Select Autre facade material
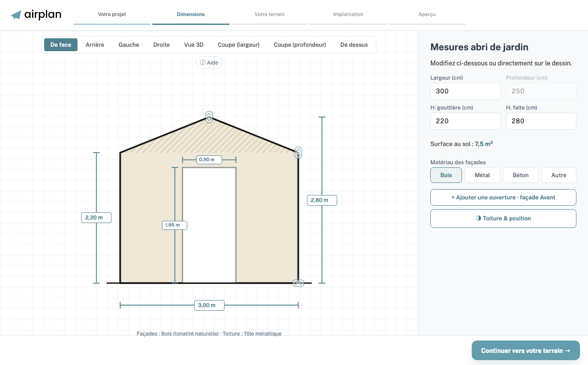Viewport: 588px width, 365px height. (x=559, y=175)
